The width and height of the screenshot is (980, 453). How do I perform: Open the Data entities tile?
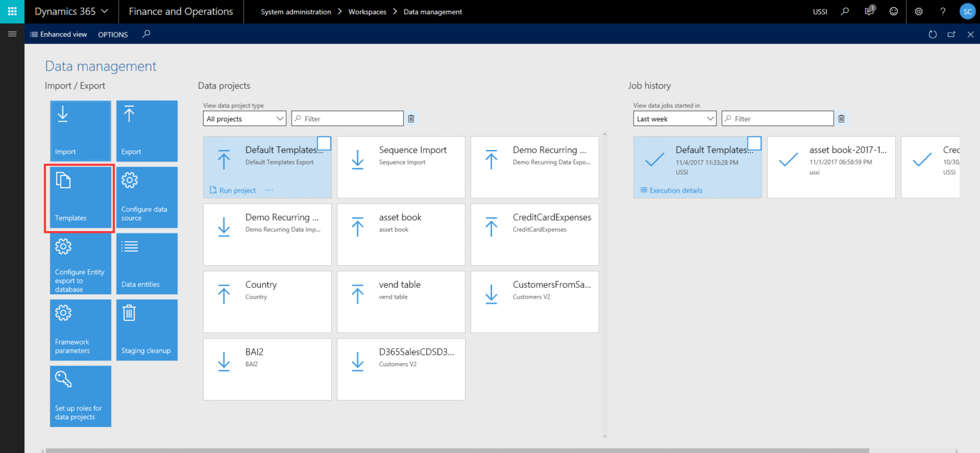coord(147,264)
